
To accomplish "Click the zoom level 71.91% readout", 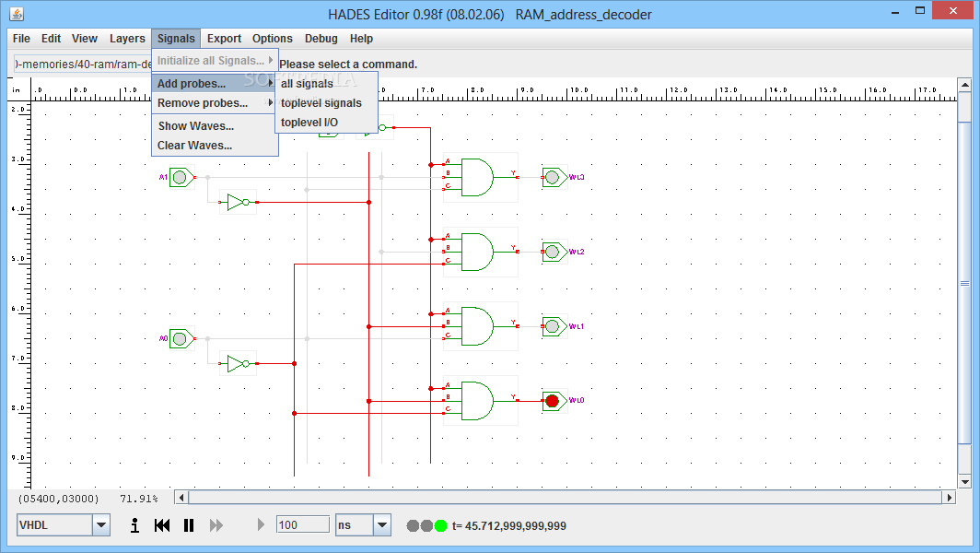I will pos(139,499).
